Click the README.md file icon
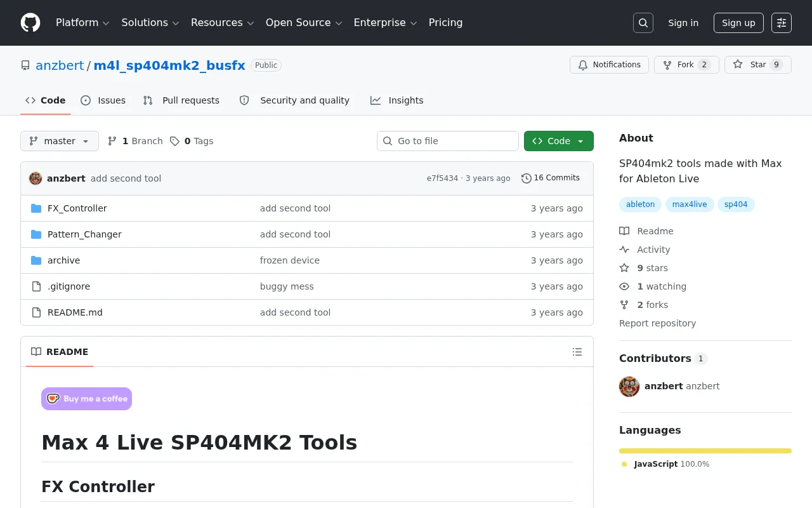This screenshot has height=508, width=812. tap(36, 312)
